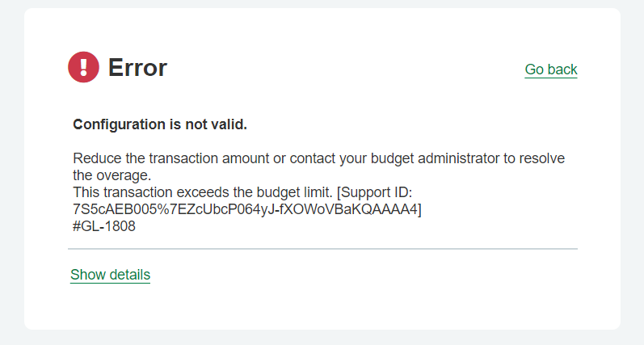Select the bold 'Configuration is not valid.' message
This screenshot has height=345, width=644.
pyautogui.click(x=160, y=124)
